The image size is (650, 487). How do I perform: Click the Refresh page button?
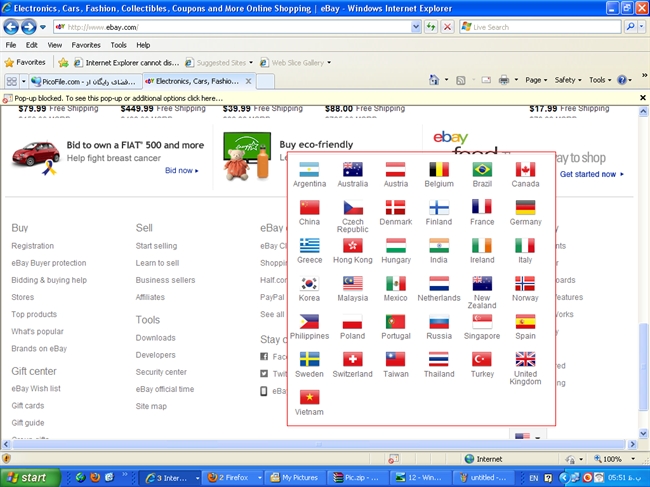431,27
